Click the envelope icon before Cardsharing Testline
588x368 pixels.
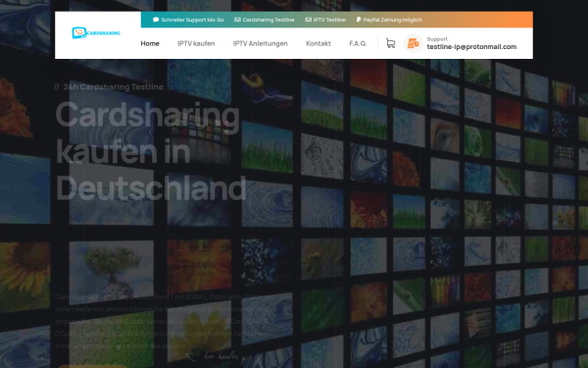[x=237, y=20]
